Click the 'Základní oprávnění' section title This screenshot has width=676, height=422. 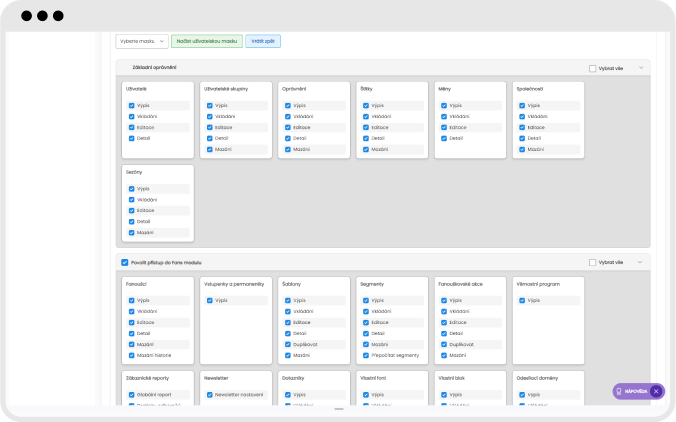(x=154, y=68)
